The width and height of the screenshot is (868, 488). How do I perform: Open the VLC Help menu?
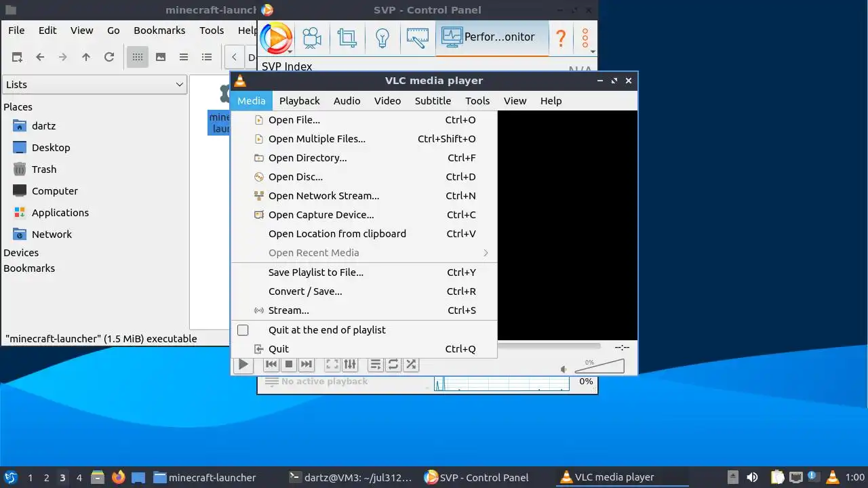[551, 100]
